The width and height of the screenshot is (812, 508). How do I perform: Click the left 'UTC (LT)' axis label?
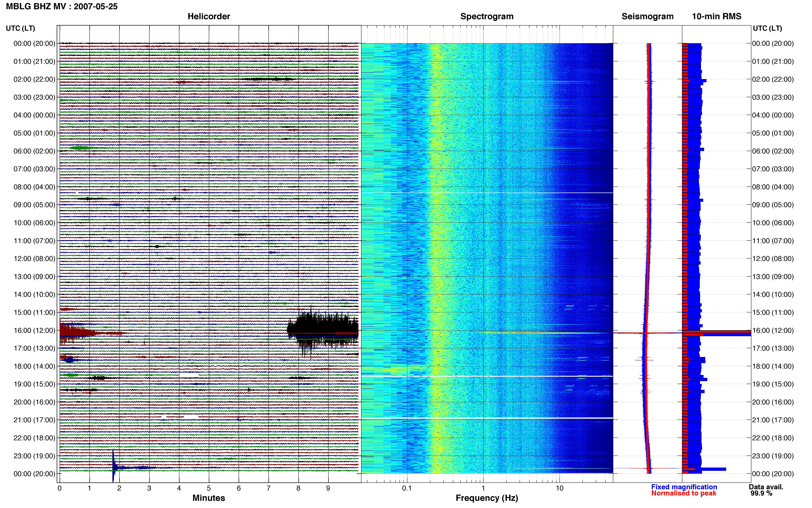pos(21,28)
